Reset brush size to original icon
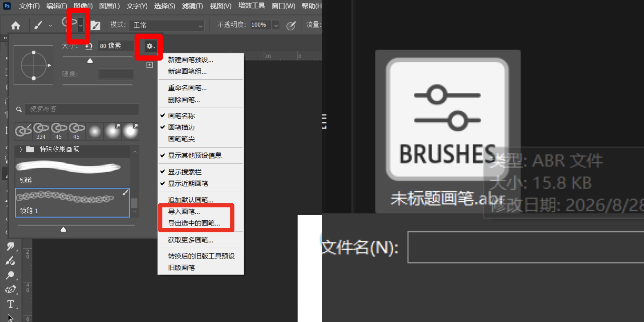 [x=89, y=46]
